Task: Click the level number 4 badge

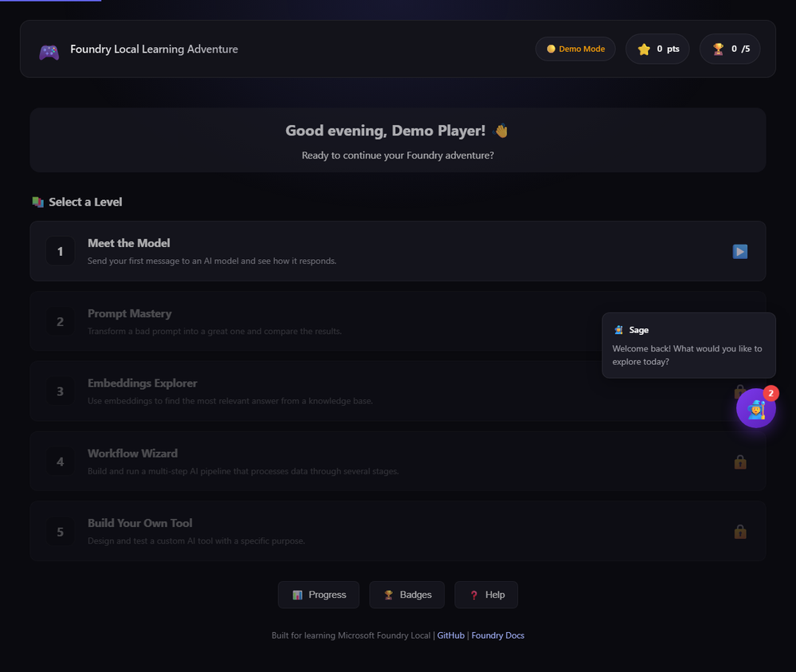Action: point(60,462)
